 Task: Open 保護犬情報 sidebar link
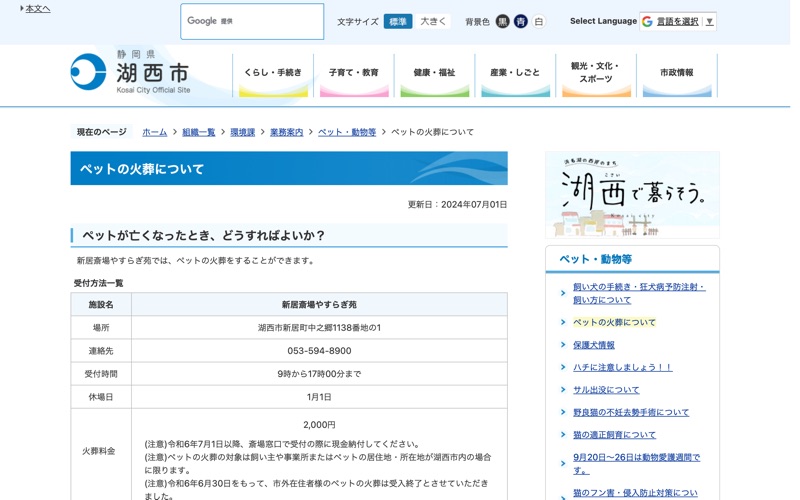[594, 345]
